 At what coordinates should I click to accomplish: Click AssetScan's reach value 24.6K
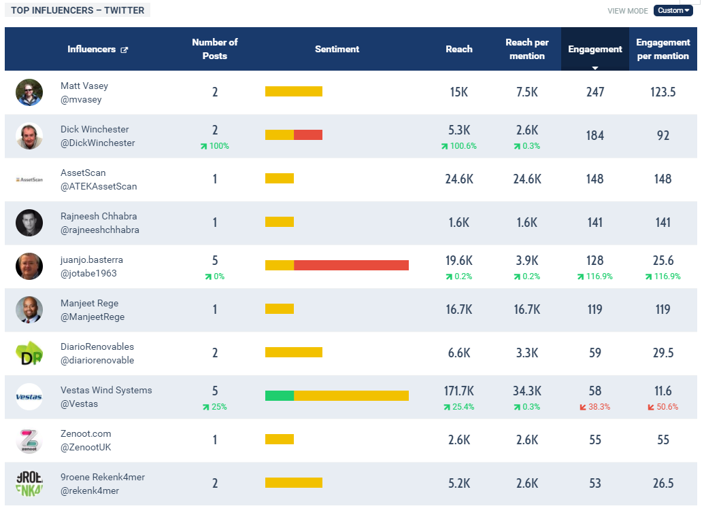point(459,179)
